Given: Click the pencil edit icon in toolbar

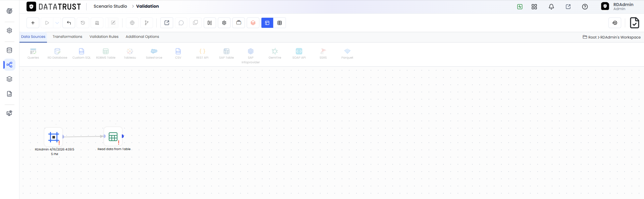Looking at the screenshot, I should (113, 23).
